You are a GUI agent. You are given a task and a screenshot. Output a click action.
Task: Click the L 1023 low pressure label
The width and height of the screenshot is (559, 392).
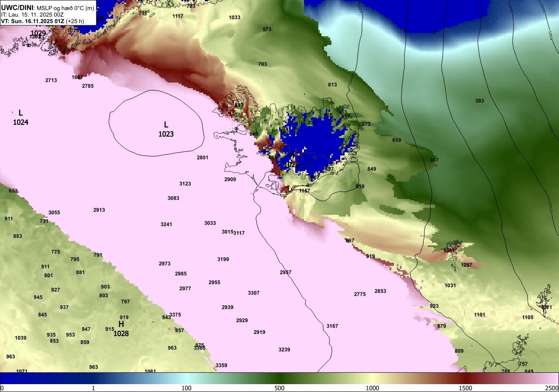point(166,130)
